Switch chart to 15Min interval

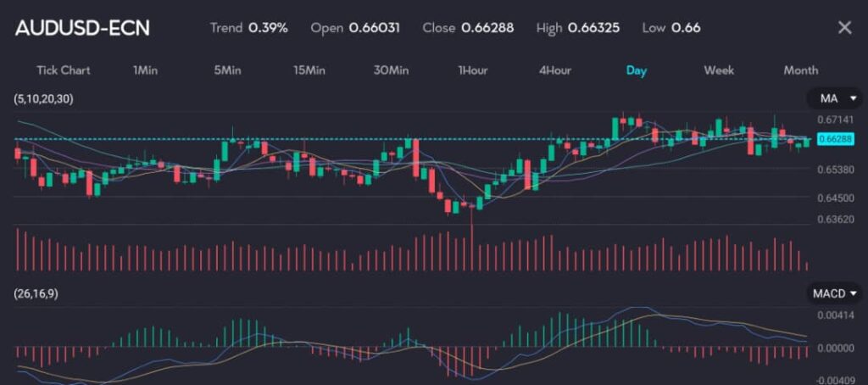pos(309,70)
